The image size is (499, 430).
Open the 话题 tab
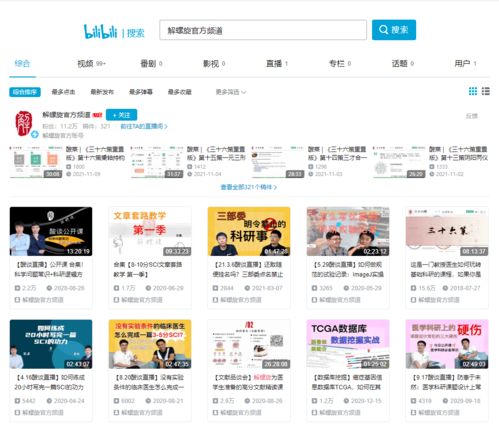pos(403,63)
